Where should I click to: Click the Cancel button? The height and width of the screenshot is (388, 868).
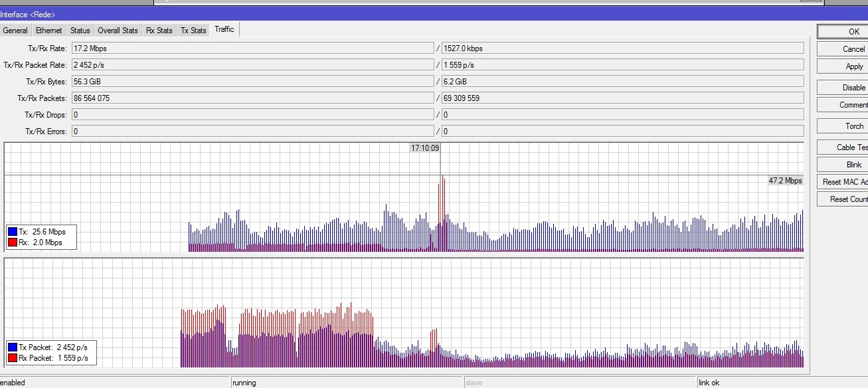pos(842,49)
